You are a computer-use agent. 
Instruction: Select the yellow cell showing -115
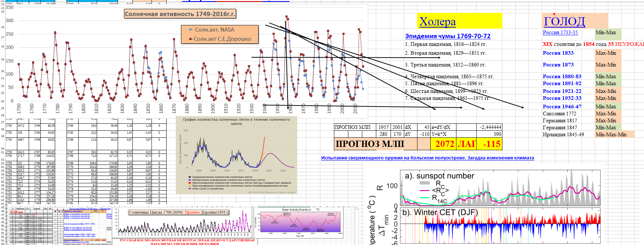coord(489,144)
